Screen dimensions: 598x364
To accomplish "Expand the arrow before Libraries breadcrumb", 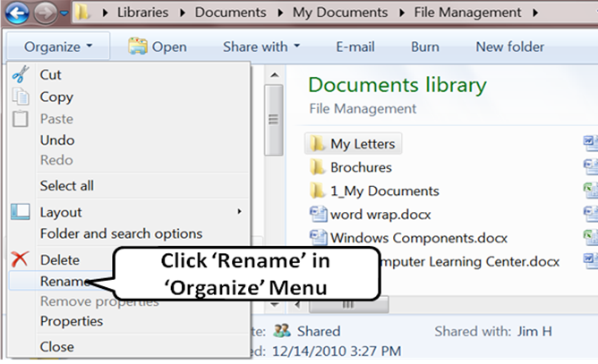I will (106, 13).
